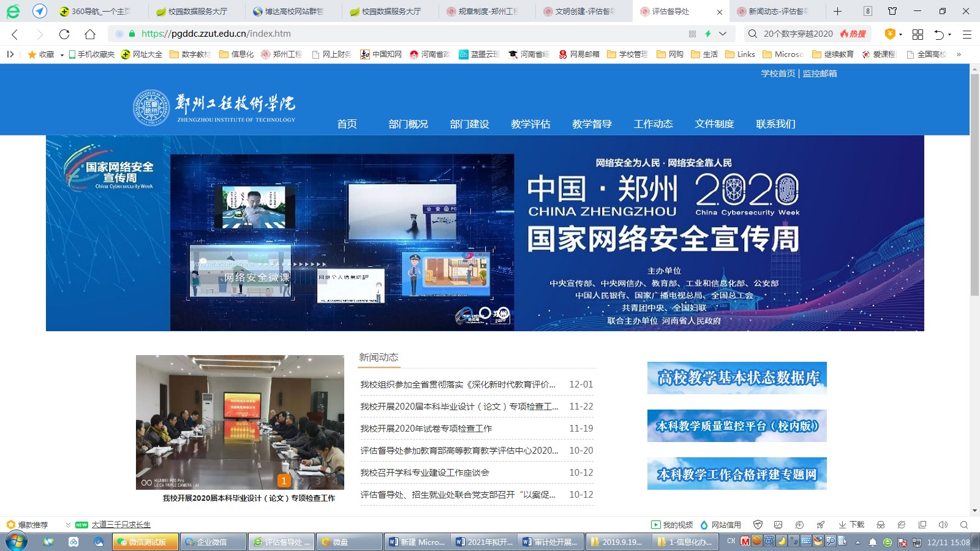The image size is (980, 551).
Task: Open the downloads button in status bar
Action: click(x=851, y=525)
